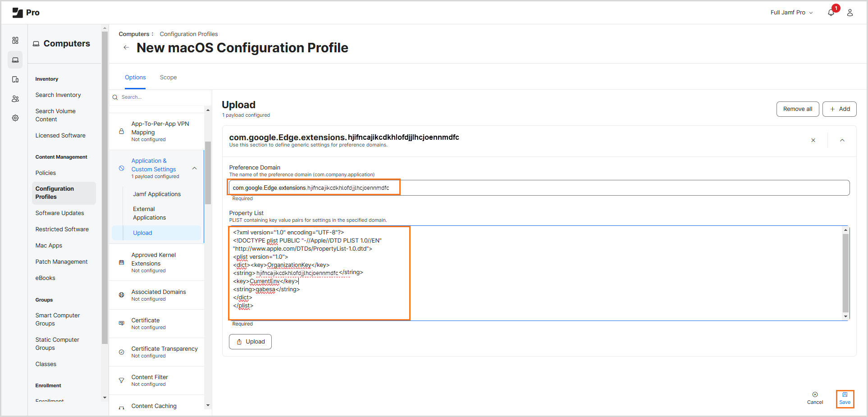This screenshot has height=417, width=868.
Task: Click the search magnifier icon in payload list
Action: pos(115,97)
